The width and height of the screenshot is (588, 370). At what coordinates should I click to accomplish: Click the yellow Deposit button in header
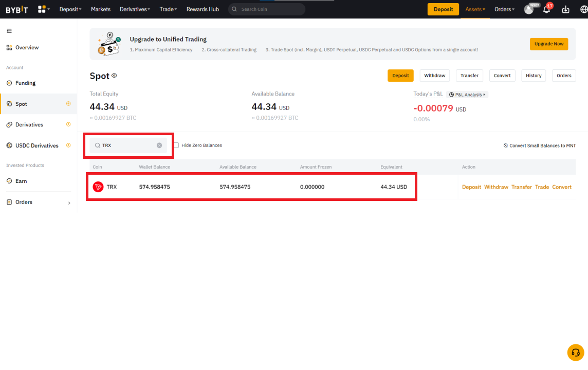443,9
